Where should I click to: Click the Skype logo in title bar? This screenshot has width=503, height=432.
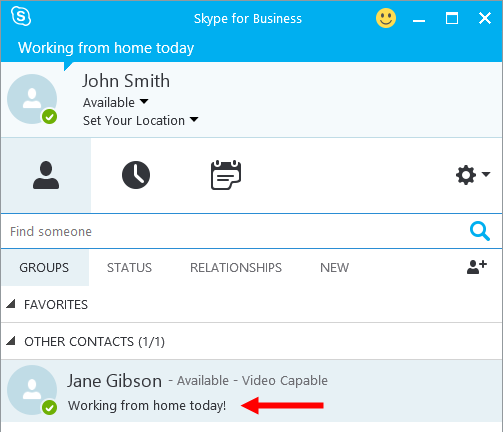21,16
